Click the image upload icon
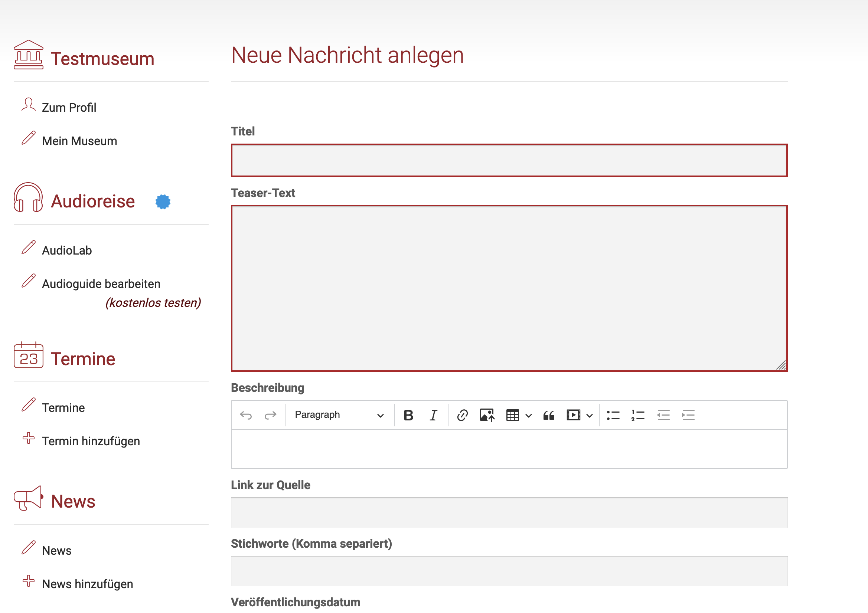The height and width of the screenshot is (613, 868). [x=487, y=415]
